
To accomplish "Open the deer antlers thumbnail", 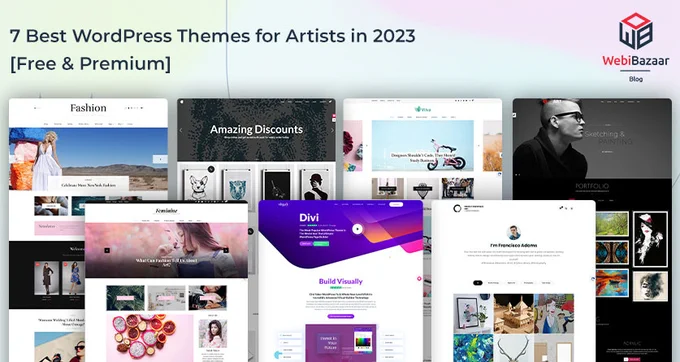I will tap(513, 348).
